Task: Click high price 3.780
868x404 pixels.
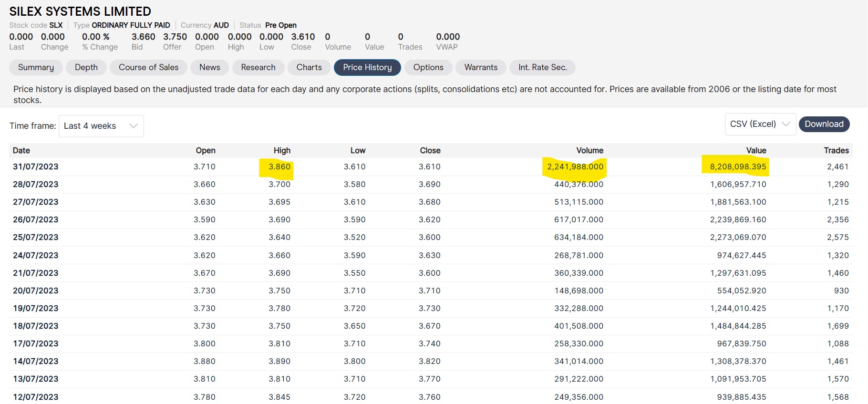Action: pos(279,309)
